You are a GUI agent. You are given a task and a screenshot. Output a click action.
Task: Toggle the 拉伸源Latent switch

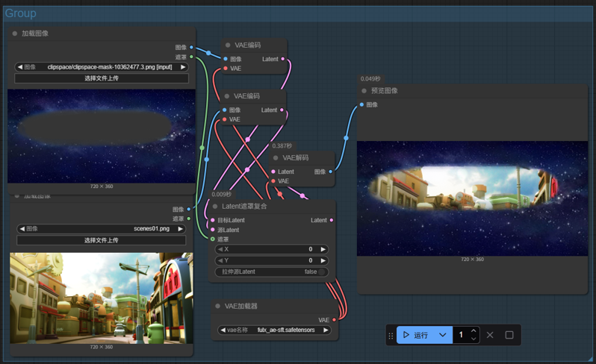click(322, 272)
